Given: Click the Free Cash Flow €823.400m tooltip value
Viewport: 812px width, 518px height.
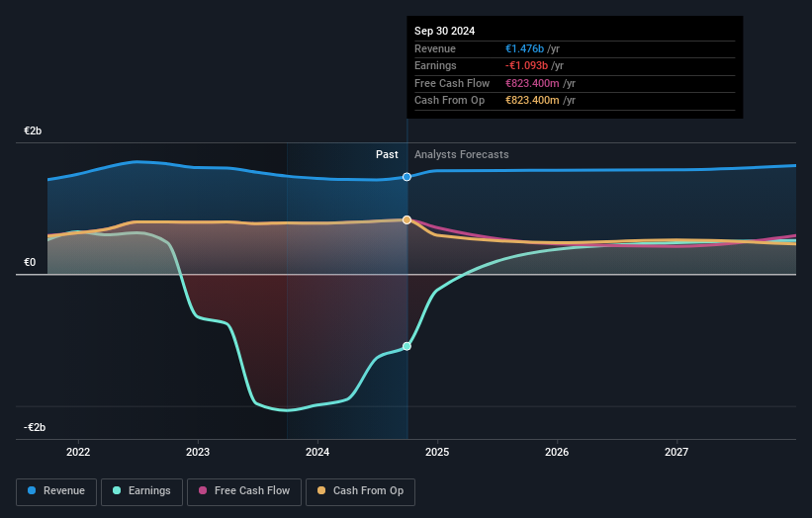Looking at the screenshot, I should (532, 83).
